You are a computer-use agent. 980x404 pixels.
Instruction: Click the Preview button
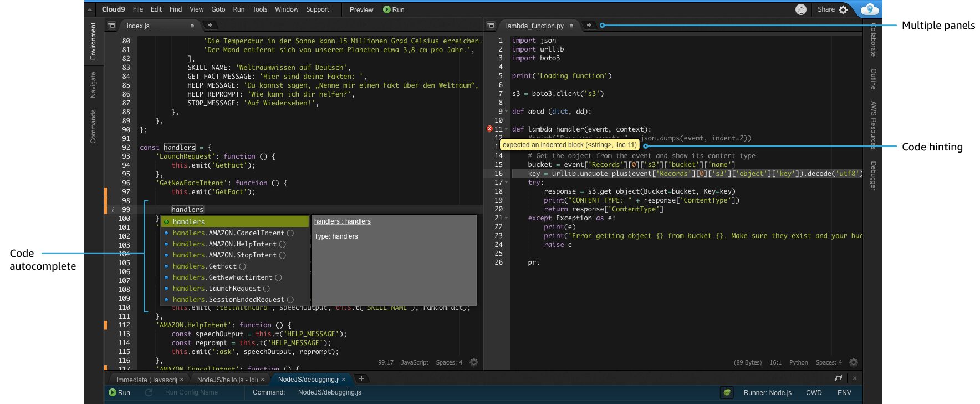tap(361, 9)
